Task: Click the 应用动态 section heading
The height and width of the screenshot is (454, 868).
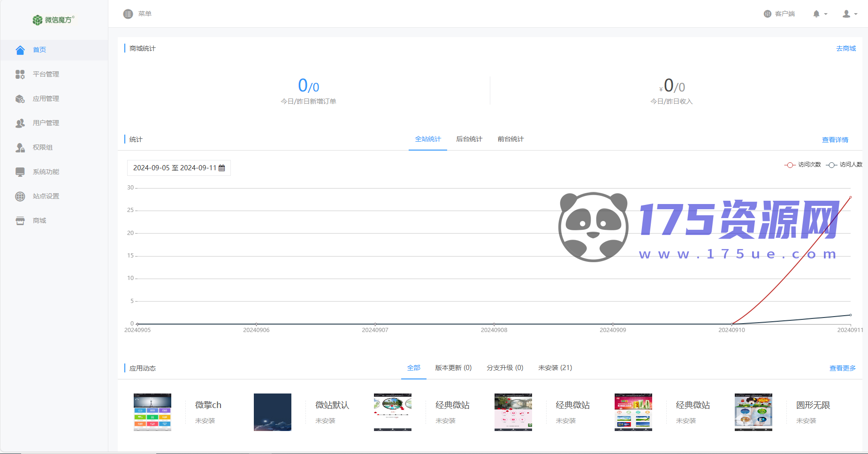Action: 143,368
